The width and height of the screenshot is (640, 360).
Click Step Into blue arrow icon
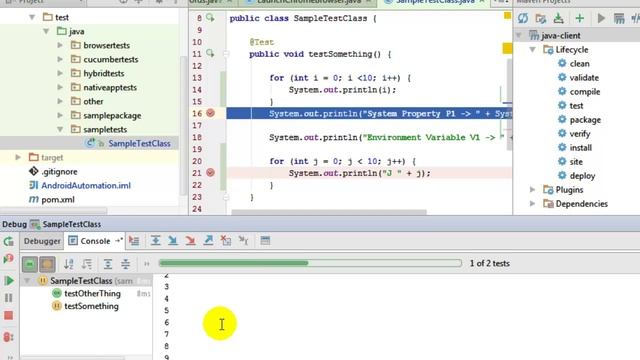click(173, 241)
